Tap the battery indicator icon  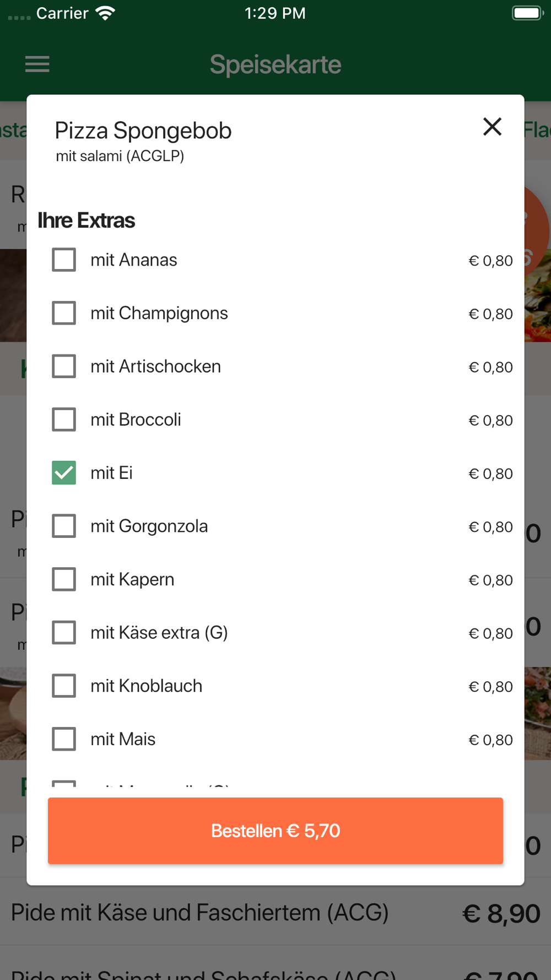[527, 13]
